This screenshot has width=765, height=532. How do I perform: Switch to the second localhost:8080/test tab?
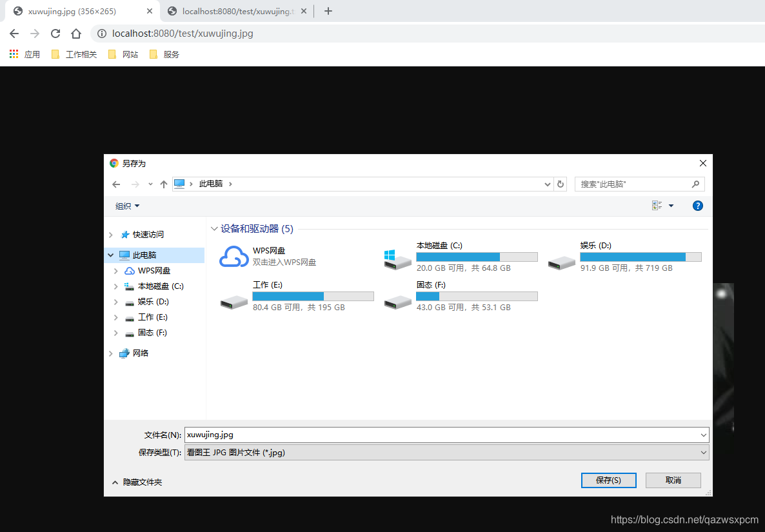238,11
